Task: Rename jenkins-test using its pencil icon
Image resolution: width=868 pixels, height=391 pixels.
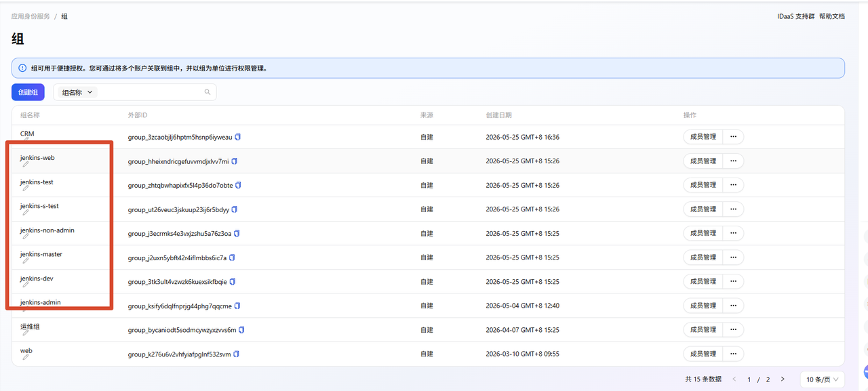Action: (x=26, y=188)
